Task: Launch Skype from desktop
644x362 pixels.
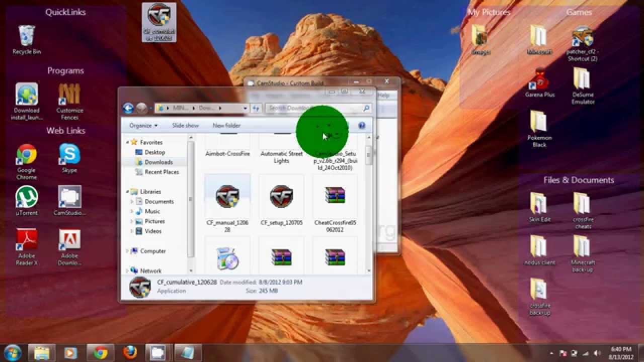Action: [x=69, y=158]
